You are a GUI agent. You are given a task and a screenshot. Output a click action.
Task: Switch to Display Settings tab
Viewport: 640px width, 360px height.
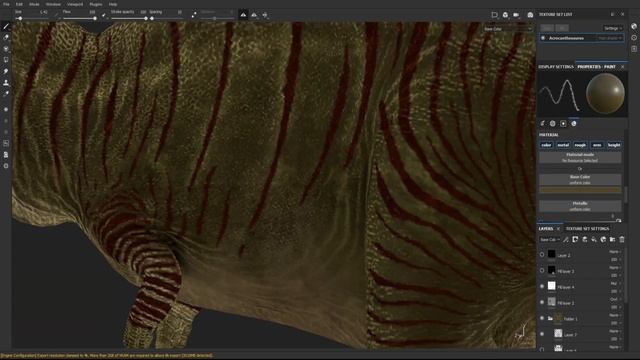556,67
